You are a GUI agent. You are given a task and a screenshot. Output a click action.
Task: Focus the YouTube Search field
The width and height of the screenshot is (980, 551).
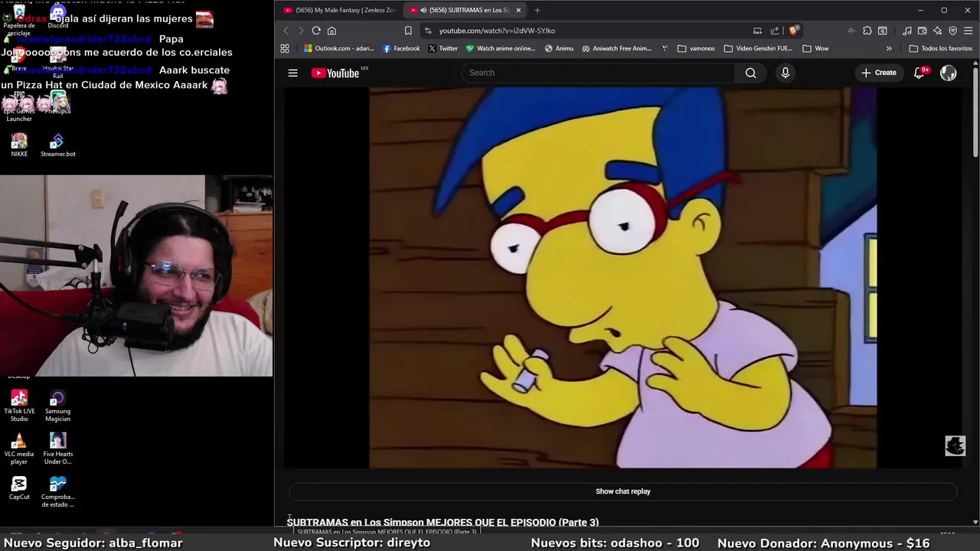[599, 73]
